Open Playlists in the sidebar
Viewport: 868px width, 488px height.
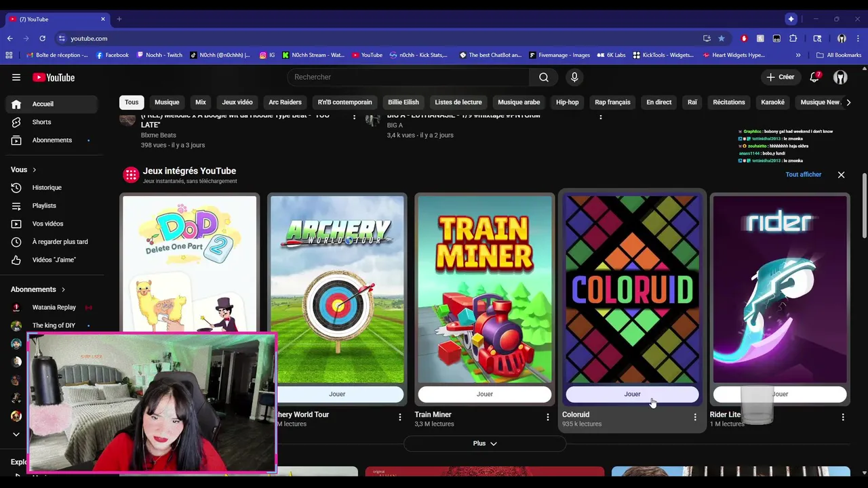tap(52, 205)
